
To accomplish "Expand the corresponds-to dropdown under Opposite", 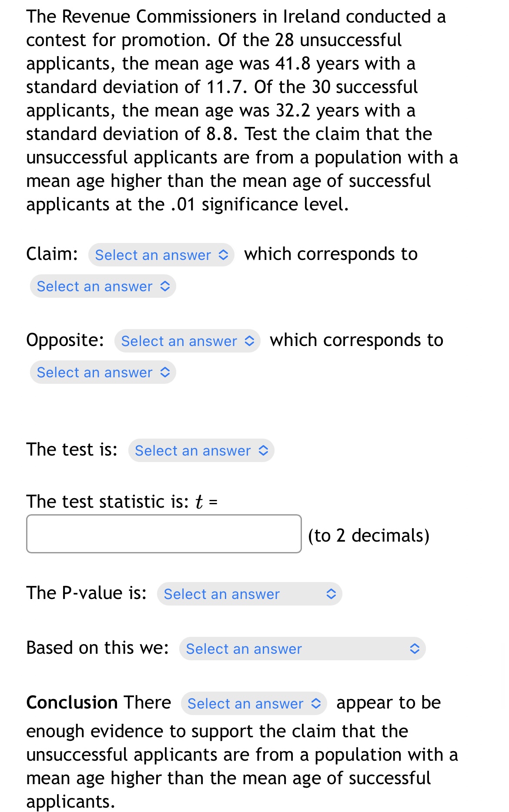I will 102,372.
